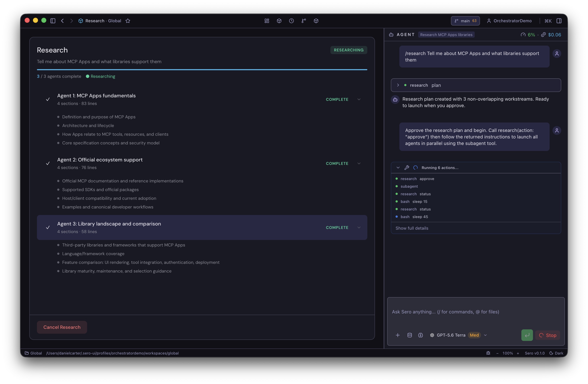
Task: Click the Sero v0.1.0 version label
Action: point(535,353)
